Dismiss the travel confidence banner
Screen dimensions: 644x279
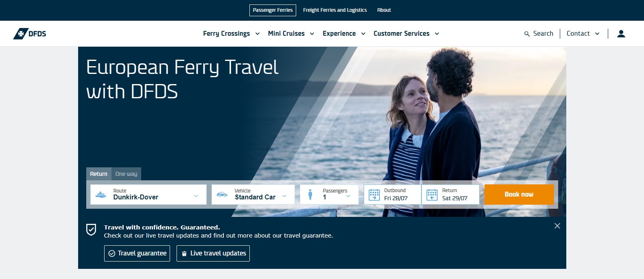(557, 226)
